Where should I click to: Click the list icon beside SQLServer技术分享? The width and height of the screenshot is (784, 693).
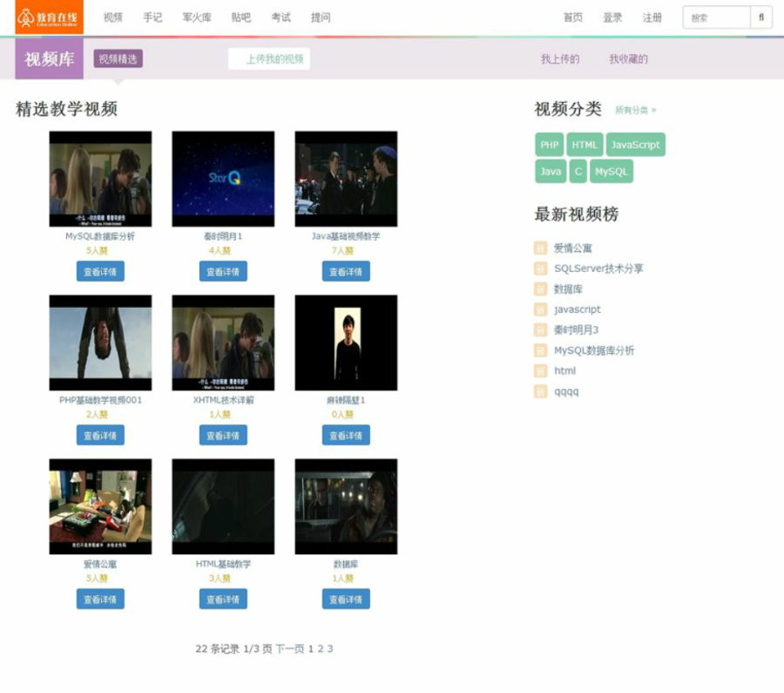click(540, 268)
